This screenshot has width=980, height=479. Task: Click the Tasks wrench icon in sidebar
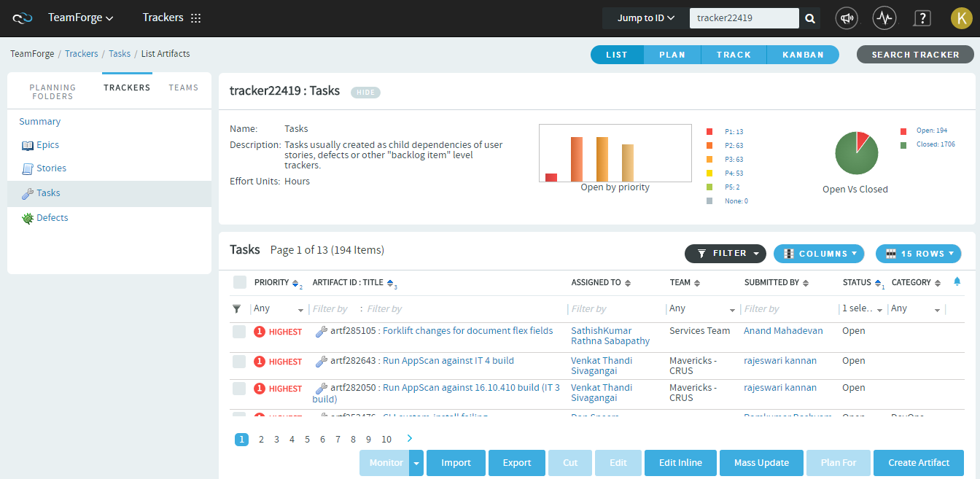[28, 193]
